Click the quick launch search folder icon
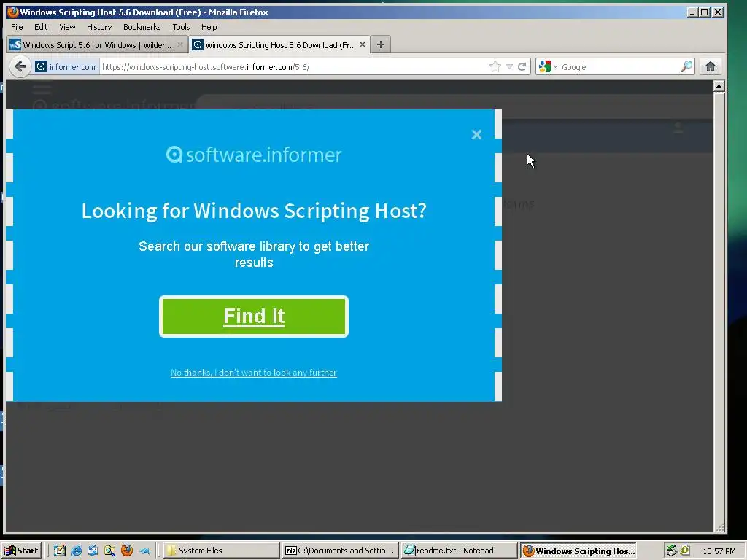 [x=109, y=551]
